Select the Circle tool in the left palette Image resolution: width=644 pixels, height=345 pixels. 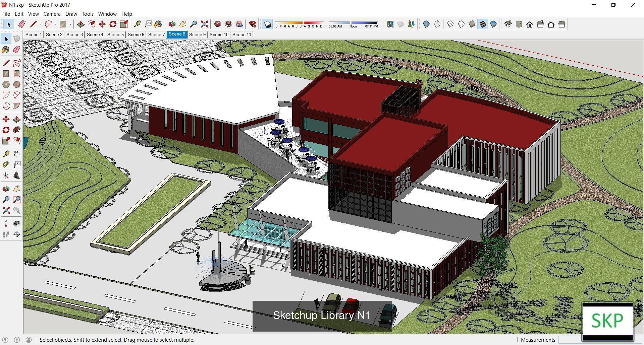[x=6, y=84]
